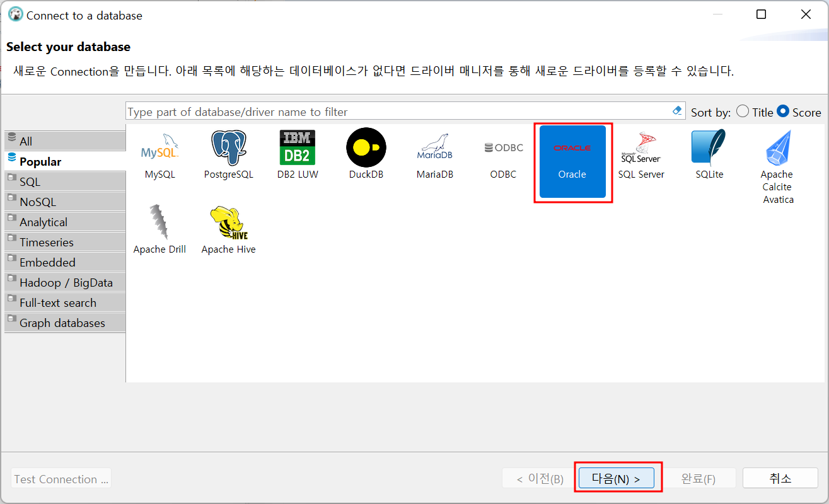Open the Graph databases category
829x504 pixels.
(65, 323)
